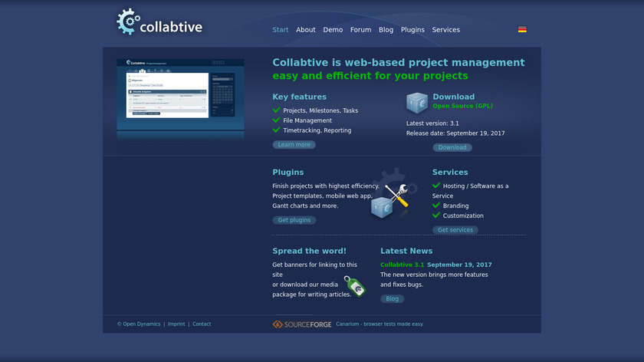The height and width of the screenshot is (362, 644).
Task: Open the Start menu item
Action: [281, 30]
